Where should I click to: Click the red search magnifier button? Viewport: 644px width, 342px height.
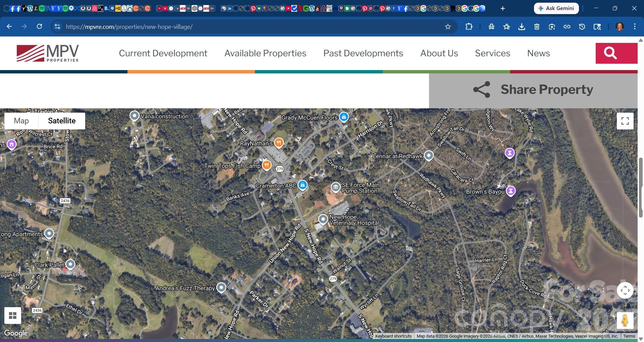tap(616, 53)
